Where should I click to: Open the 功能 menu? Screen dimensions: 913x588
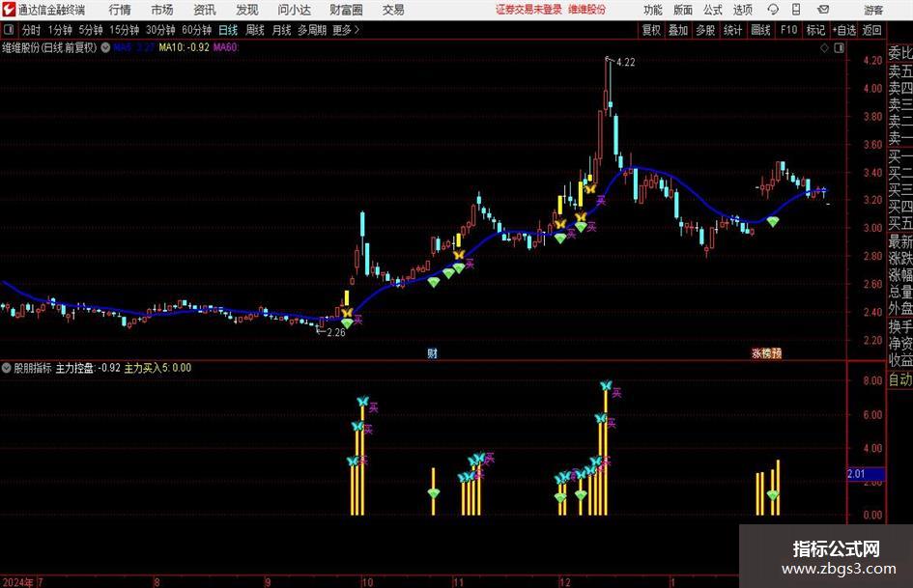[653, 10]
